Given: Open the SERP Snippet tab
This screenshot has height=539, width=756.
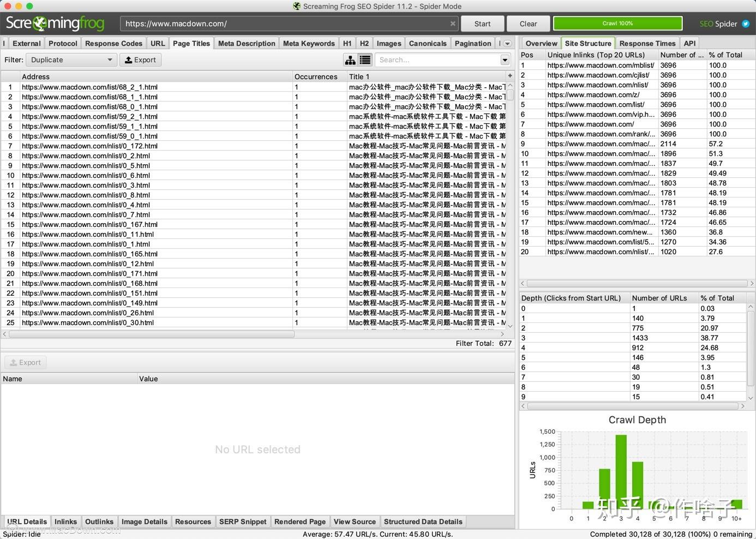Looking at the screenshot, I should click(x=243, y=522).
